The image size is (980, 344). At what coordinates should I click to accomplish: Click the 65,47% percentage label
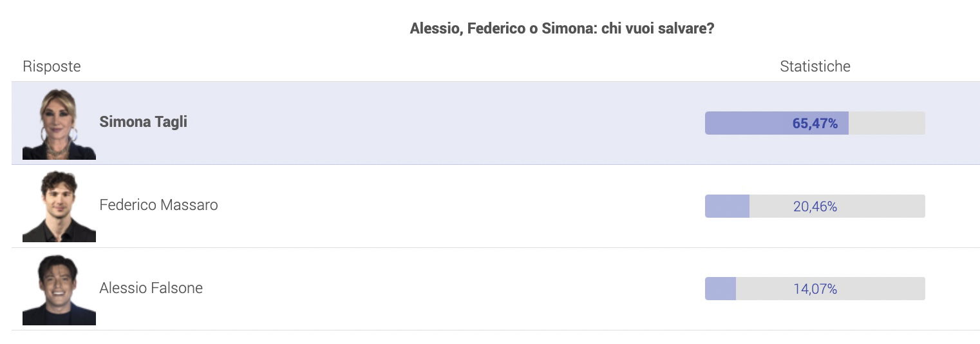pyautogui.click(x=815, y=124)
